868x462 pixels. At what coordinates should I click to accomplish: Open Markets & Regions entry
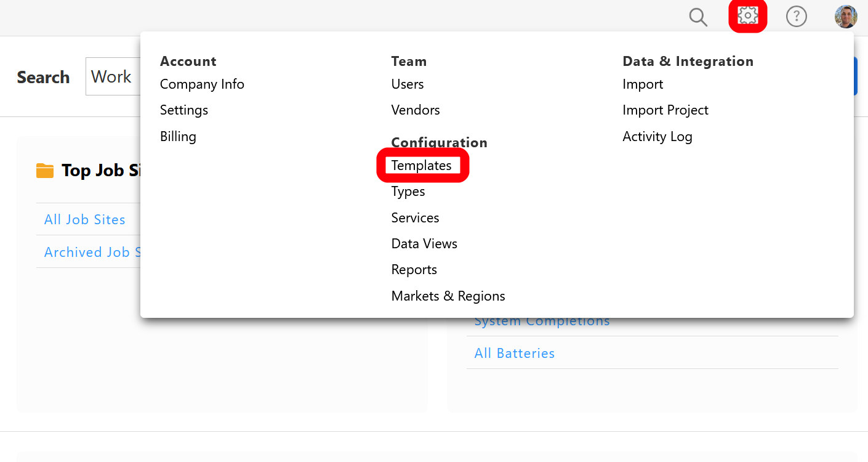(x=448, y=296)
